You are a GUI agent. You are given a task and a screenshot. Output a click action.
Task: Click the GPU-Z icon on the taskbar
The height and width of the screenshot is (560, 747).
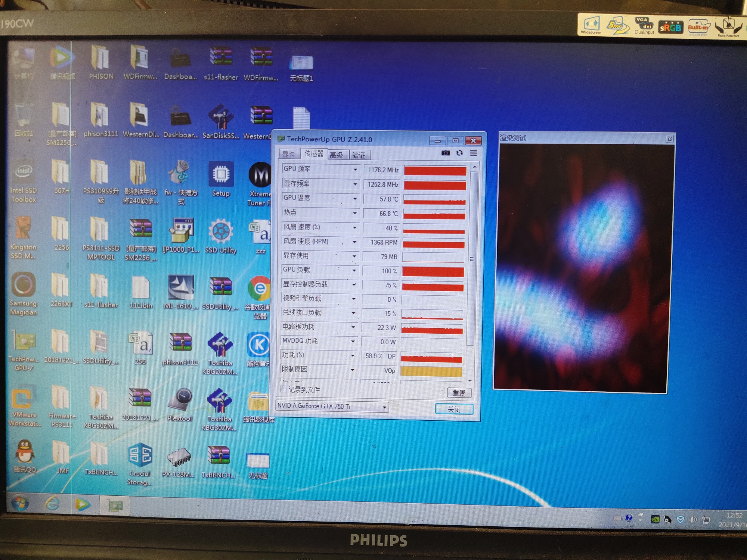coord(115,506)
